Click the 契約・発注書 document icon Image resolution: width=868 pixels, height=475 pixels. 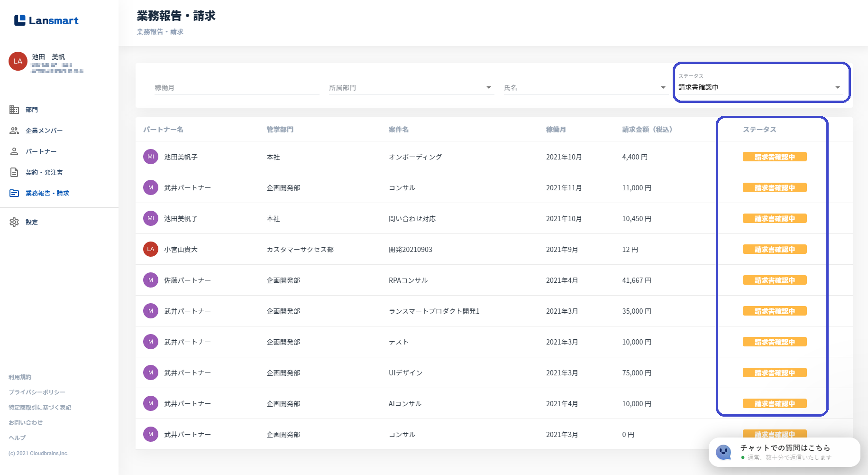(14, 172)
